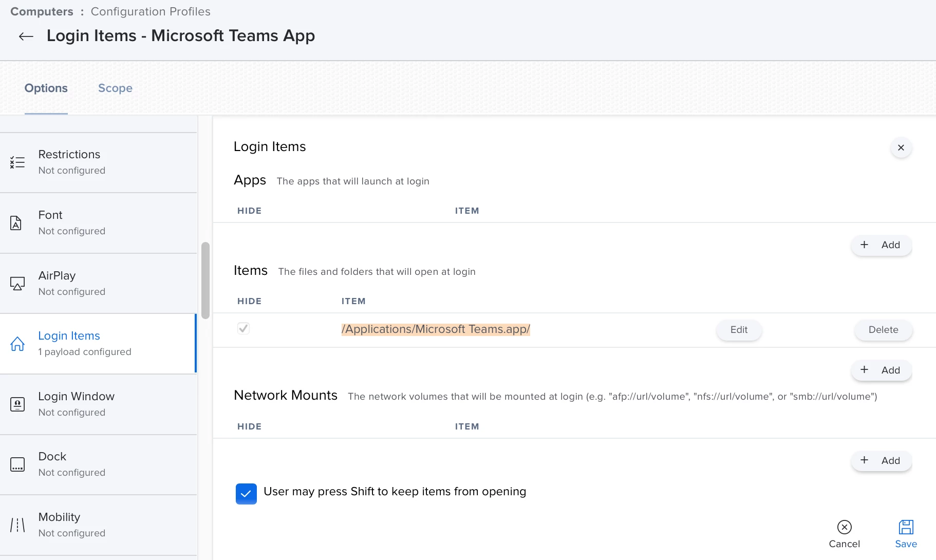The height and width of the screenshot is (560, 936).
Task: Click the sidebar vertical scrollbar thumb
Action: point(205,281)
